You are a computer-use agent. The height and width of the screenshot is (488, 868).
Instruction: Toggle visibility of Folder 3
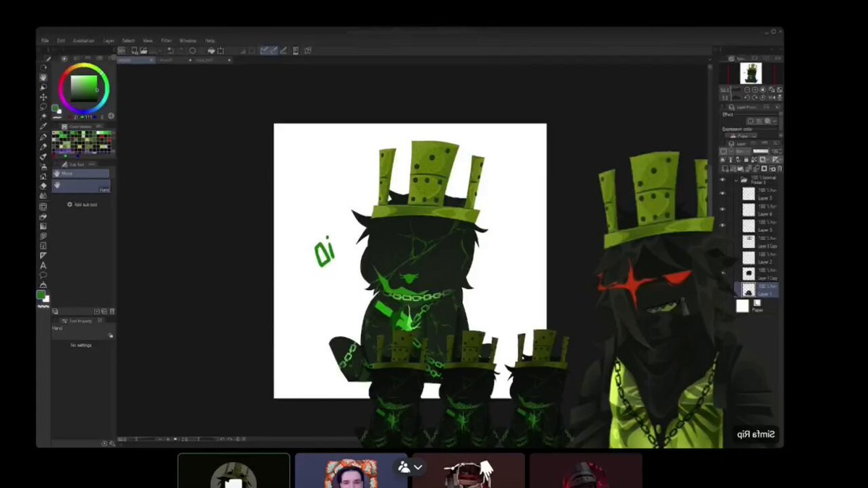click(722, 179)
